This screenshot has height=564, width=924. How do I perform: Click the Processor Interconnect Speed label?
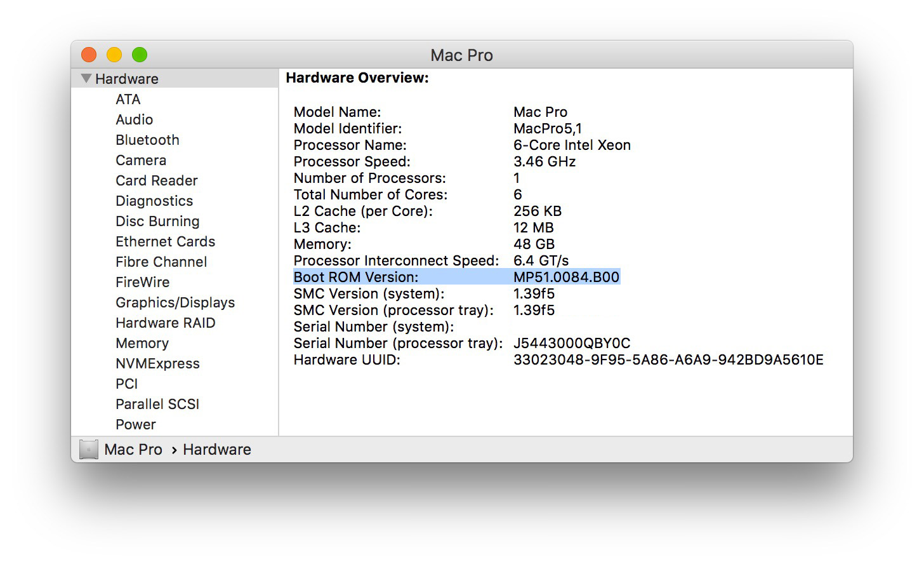(397, 260)
